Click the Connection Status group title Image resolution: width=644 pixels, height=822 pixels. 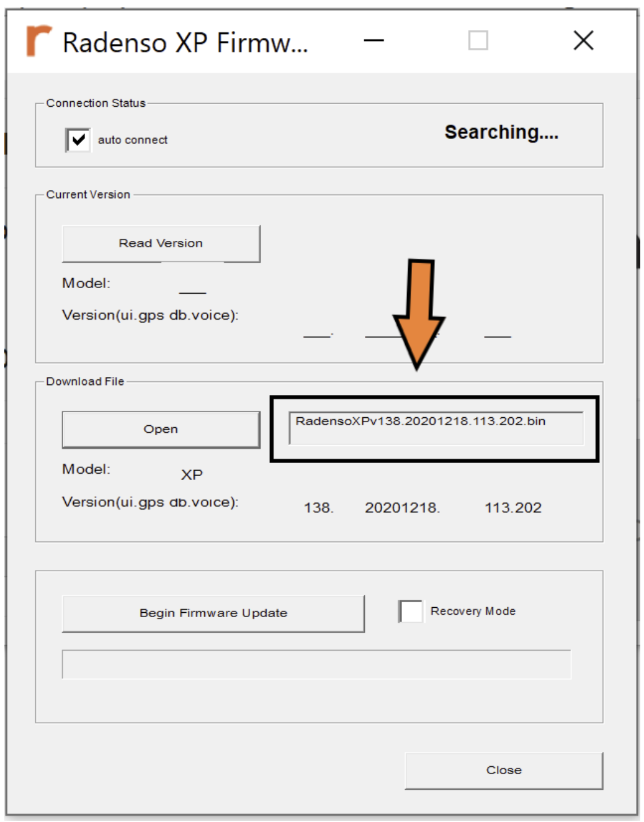pos(96,103)
